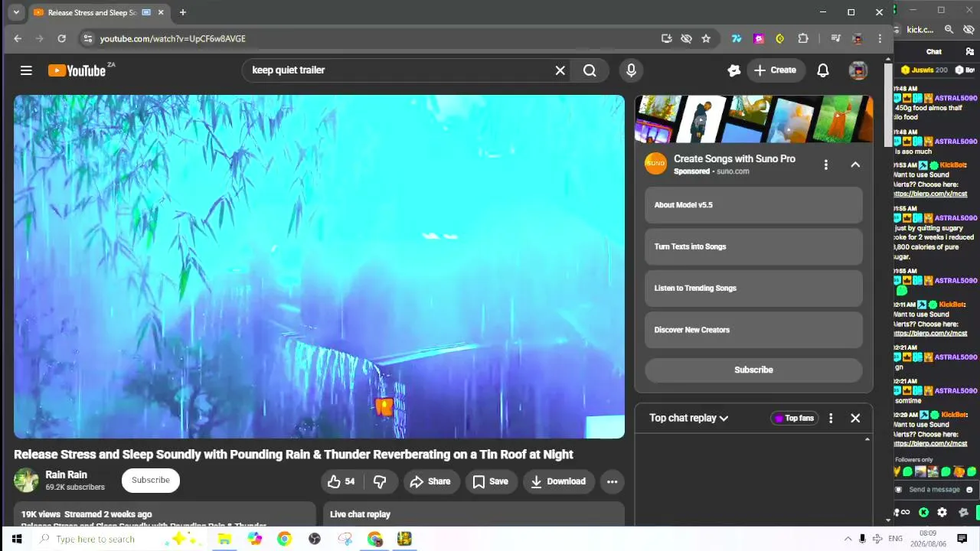Click the youtube.com address bar URL

click(173, 38)
